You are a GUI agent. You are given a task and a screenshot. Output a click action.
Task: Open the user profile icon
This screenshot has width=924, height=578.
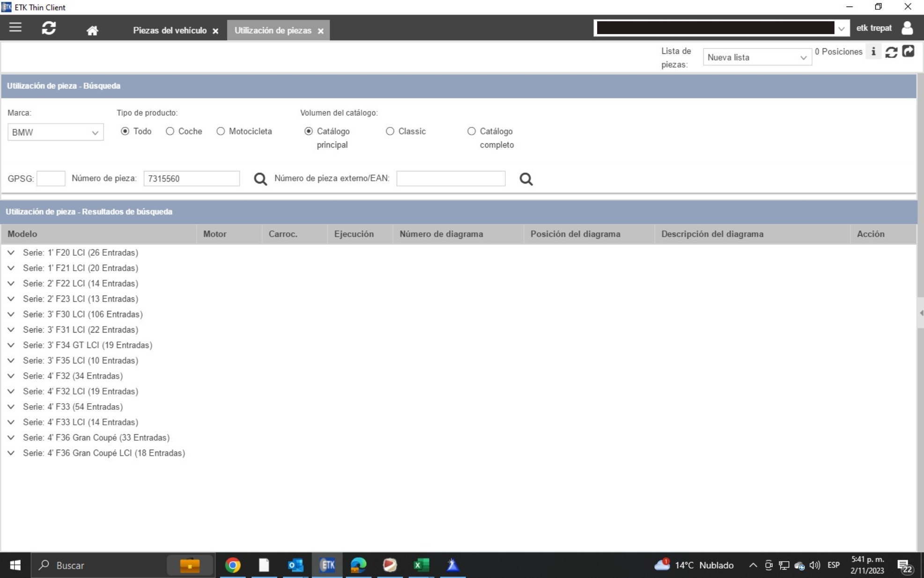tap(907, 28)
